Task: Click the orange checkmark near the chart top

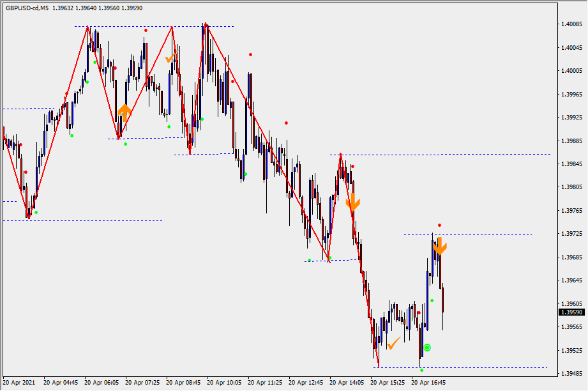Action: [169, 59]
